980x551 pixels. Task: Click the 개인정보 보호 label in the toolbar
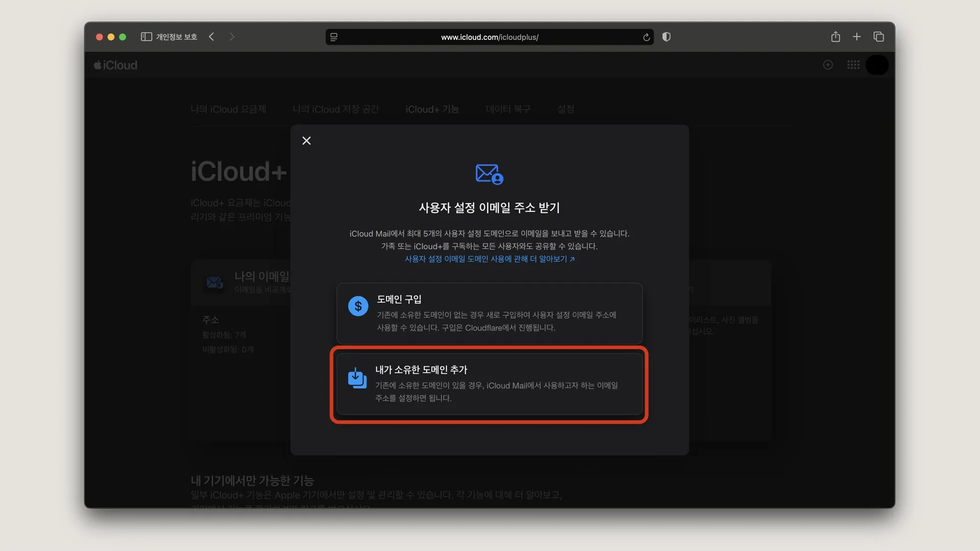point(177,37)
